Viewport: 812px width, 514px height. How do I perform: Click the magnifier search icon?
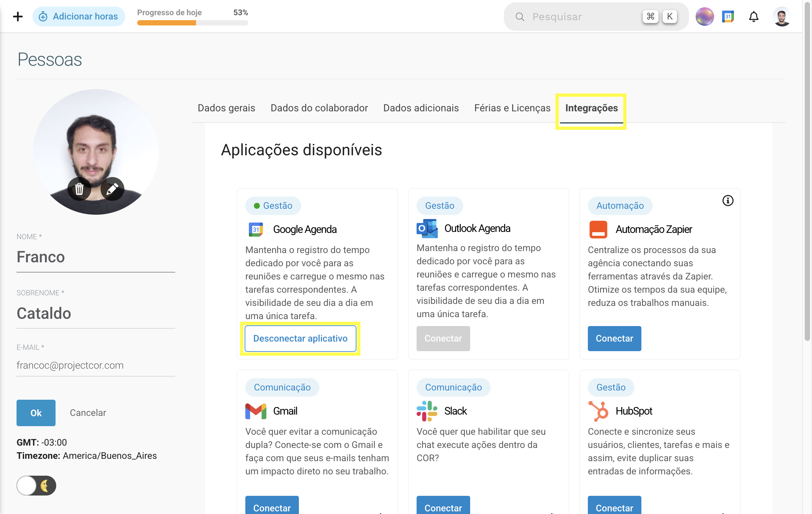[x=520, y=17]
